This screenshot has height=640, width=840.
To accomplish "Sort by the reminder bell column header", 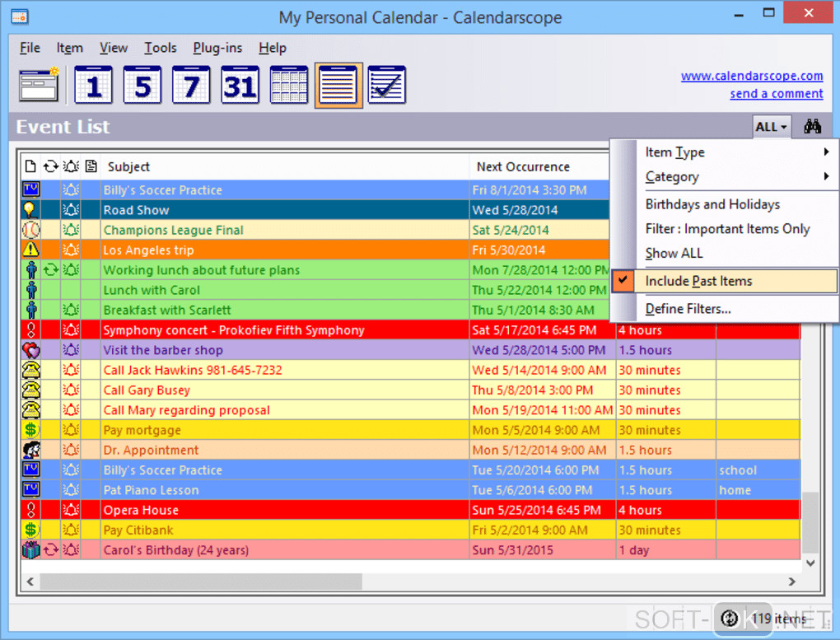I will pyautogui.click(x=71, y=166).
